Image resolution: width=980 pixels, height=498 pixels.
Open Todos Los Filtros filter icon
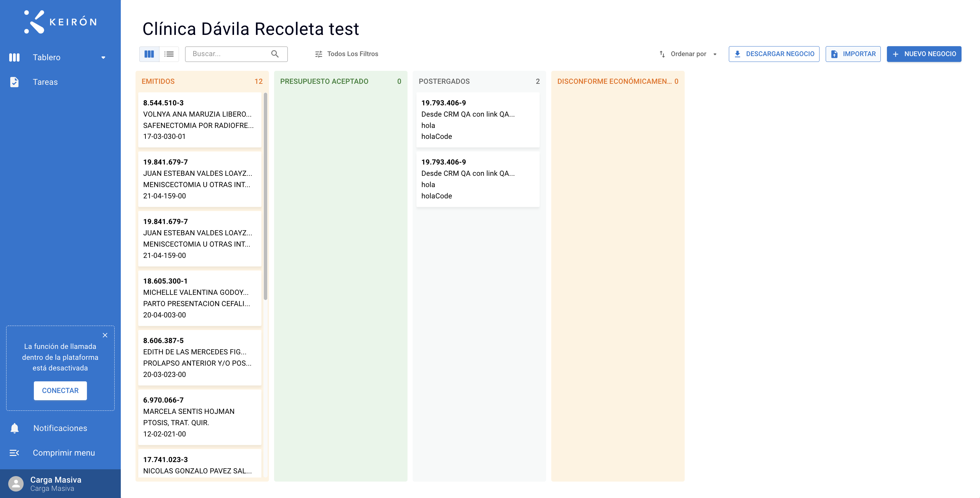[319, 54]
